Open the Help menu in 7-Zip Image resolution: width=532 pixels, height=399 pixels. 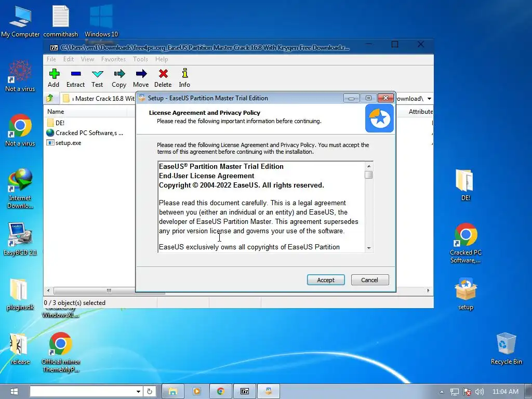coord(162,59)
